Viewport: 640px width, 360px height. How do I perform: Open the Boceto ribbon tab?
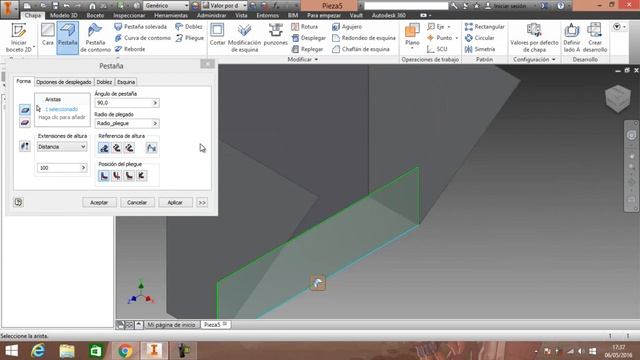[x=96, y=15]
